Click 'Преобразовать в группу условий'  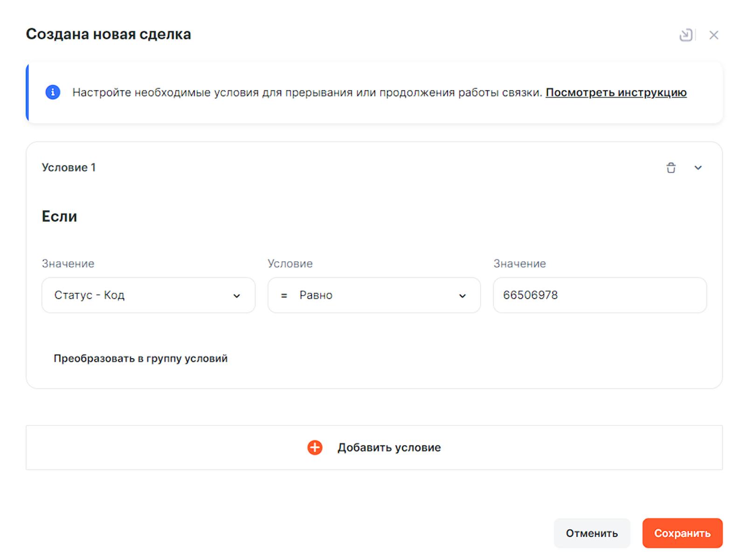pyautogui.click(x=140, y=358)
